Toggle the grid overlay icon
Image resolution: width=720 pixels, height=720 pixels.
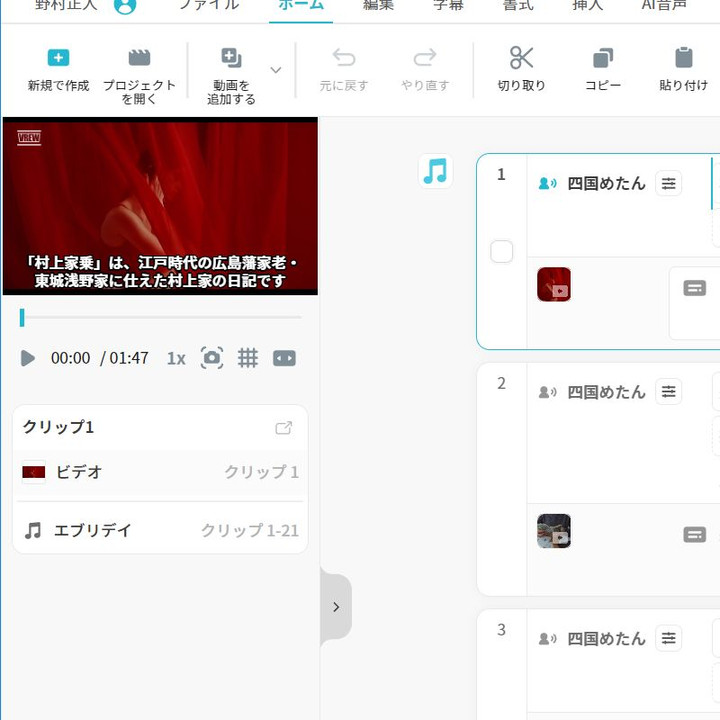click(248, 358)
